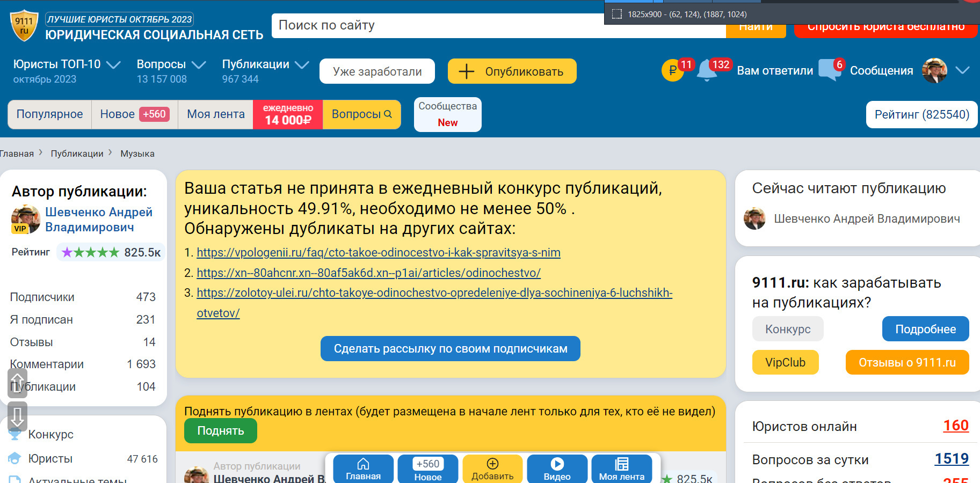Click the Поднять button to boost the publication
This screenshot has height=483, width=980.
pyautogui.click(x=220, y=430)
